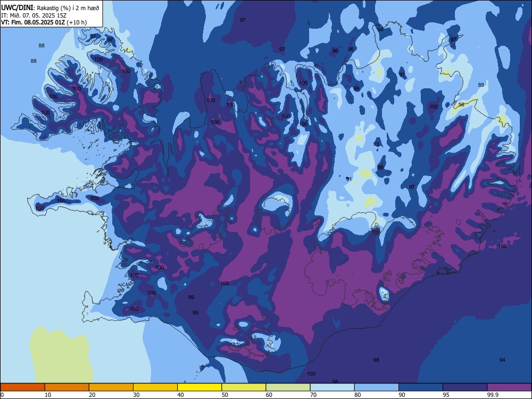Click the '40' legend scale label
The width and height of the screenshot is (532, 399).
coord(180,395)
